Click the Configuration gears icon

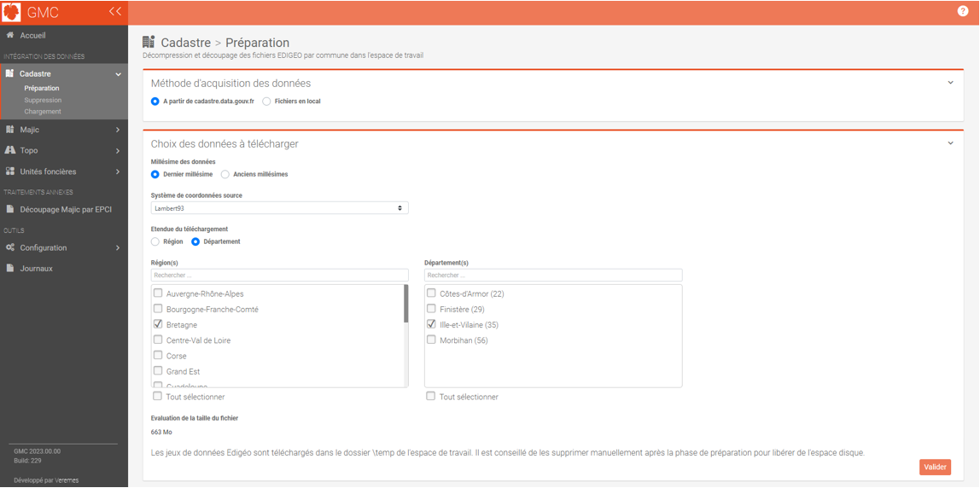10,247
